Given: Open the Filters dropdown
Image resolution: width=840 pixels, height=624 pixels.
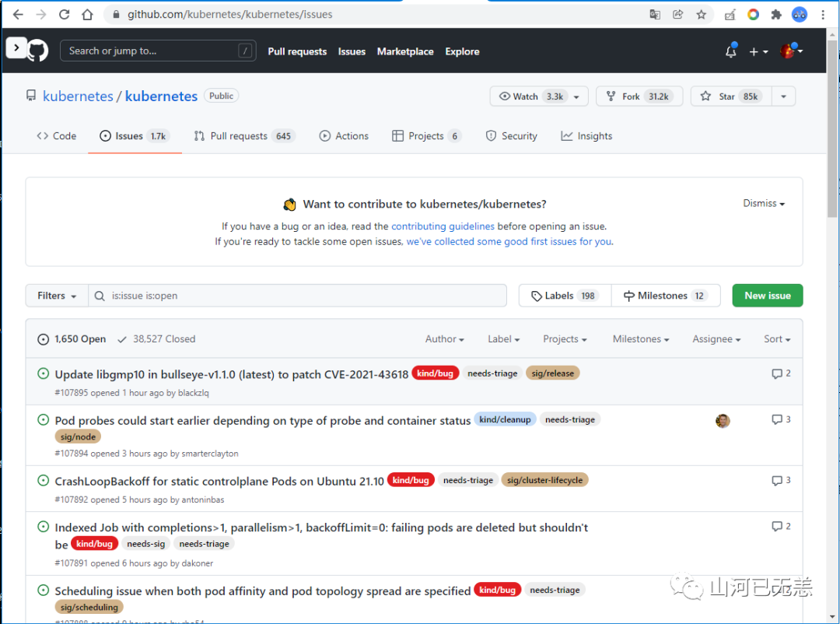Looking at the screenshot, I should coord(57,296).
